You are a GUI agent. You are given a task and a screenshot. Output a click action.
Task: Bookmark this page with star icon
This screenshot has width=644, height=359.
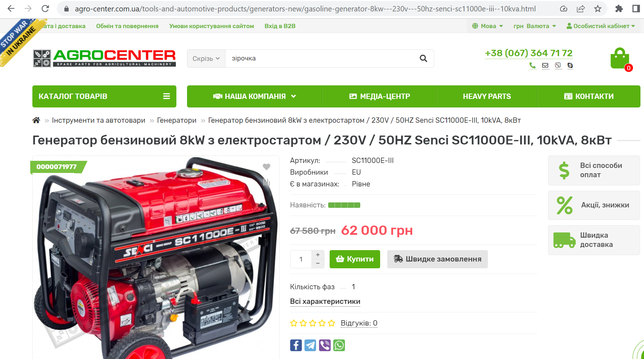(598, 9)
